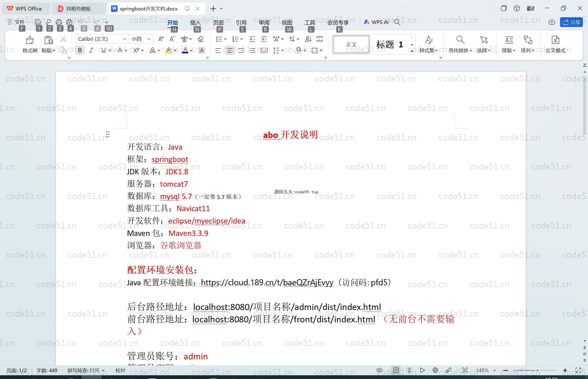Decrease the font size with A- icon

click(172, 39)
